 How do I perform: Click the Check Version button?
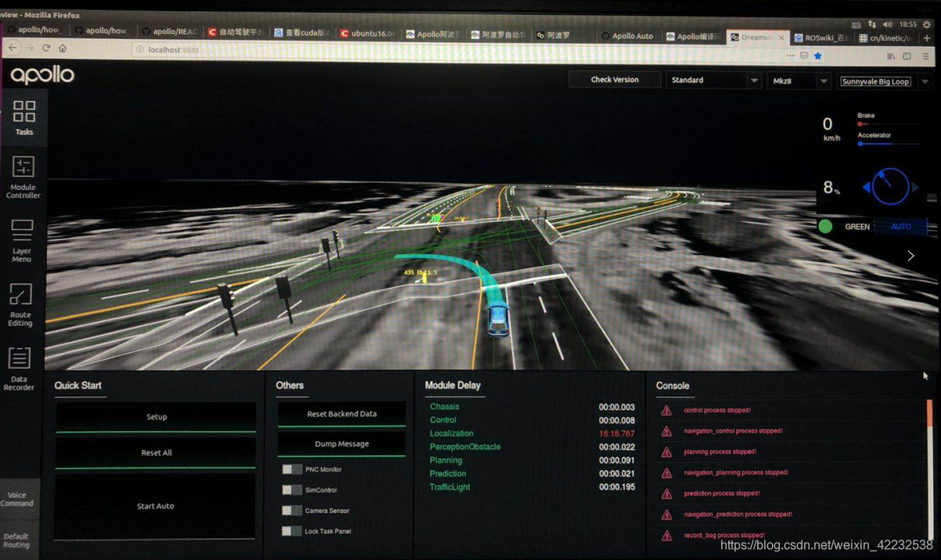pos(614,79)
